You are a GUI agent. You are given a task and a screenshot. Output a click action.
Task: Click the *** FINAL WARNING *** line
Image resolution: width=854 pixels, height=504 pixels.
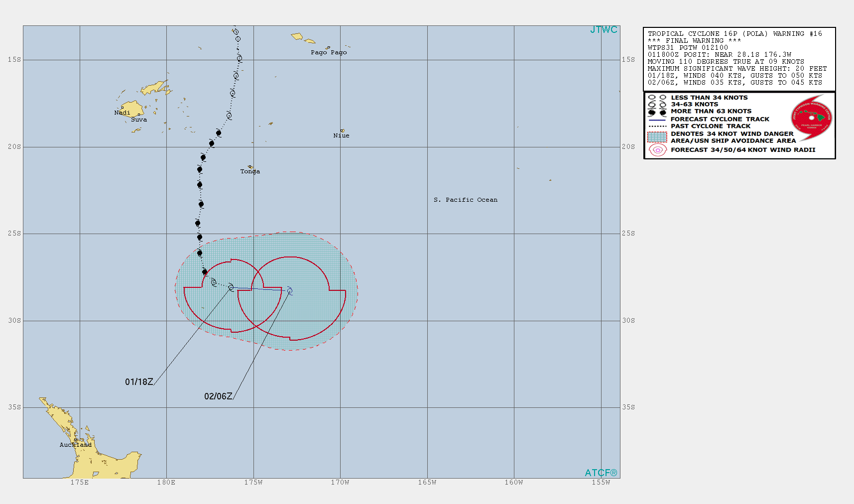(694, 41)
